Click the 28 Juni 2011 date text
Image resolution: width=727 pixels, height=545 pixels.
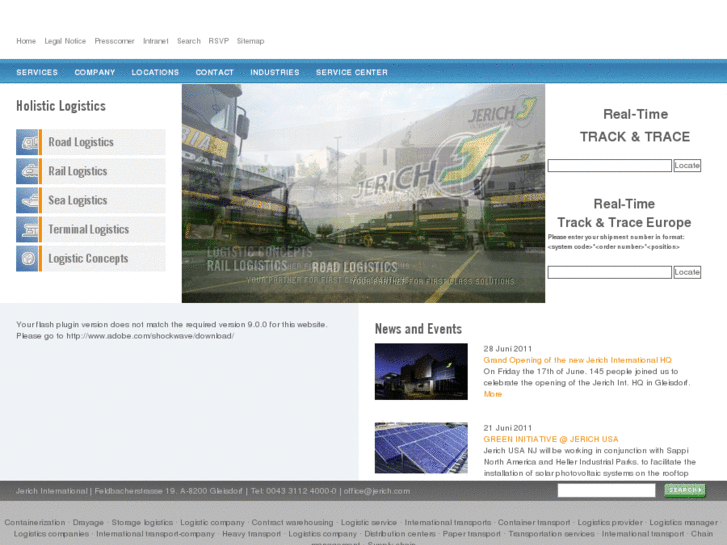pyautogui.click(x=507, y=349)
